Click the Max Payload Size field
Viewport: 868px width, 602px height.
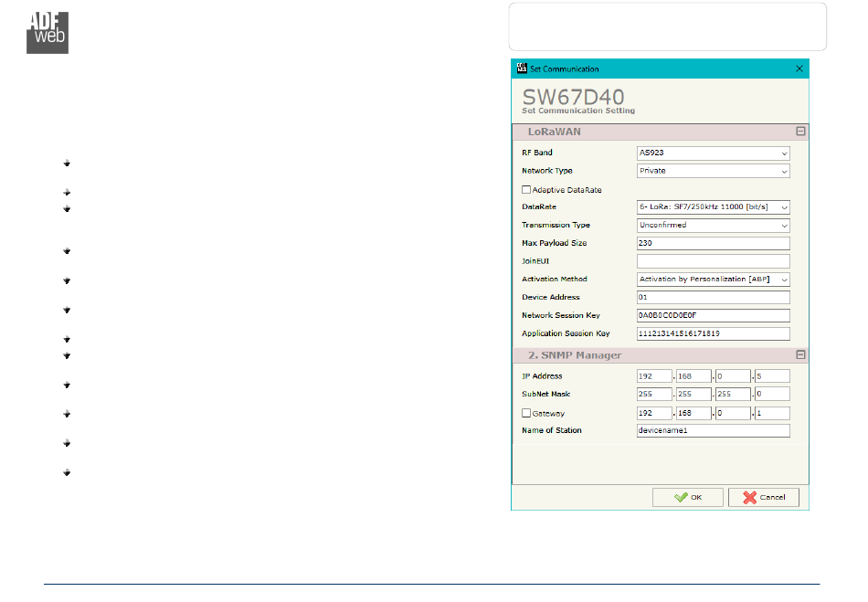pos(713,243)
